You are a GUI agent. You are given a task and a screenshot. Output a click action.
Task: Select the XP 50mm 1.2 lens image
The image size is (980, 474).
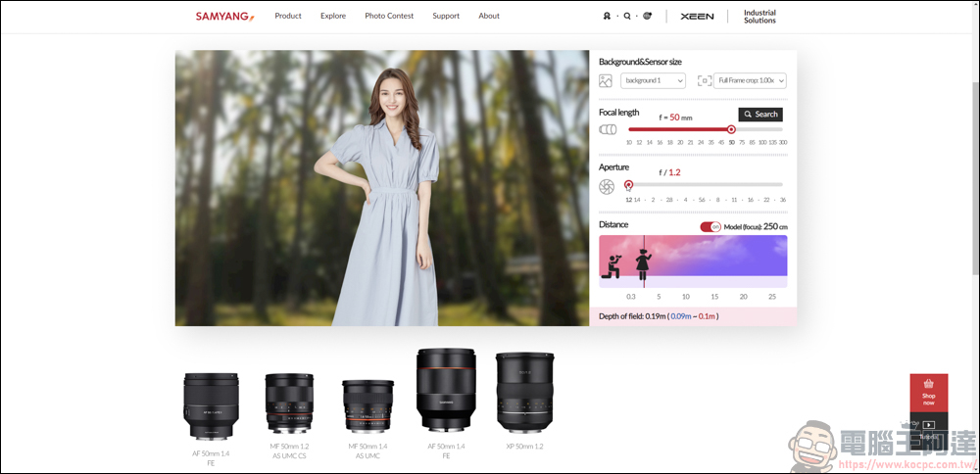(524, 393)
